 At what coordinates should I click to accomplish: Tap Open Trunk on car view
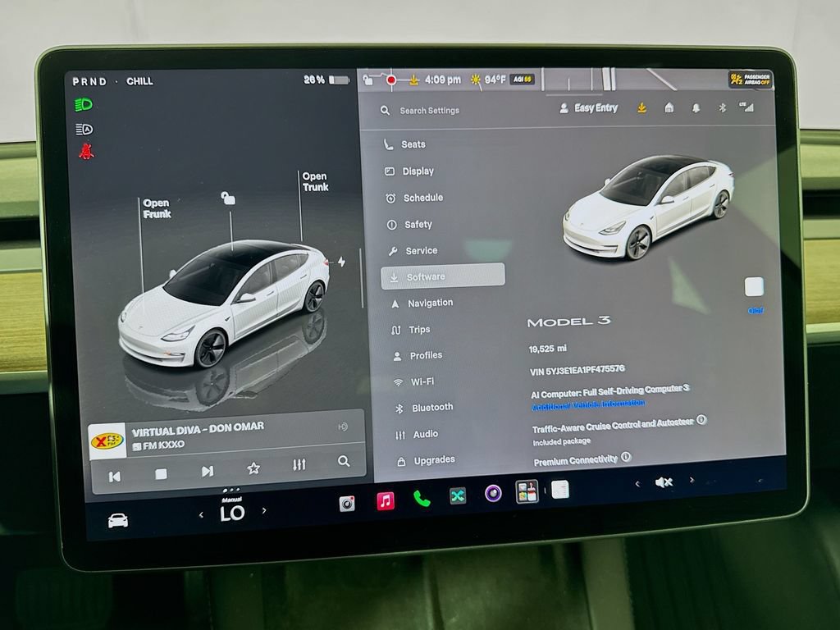tap(315, 181)
